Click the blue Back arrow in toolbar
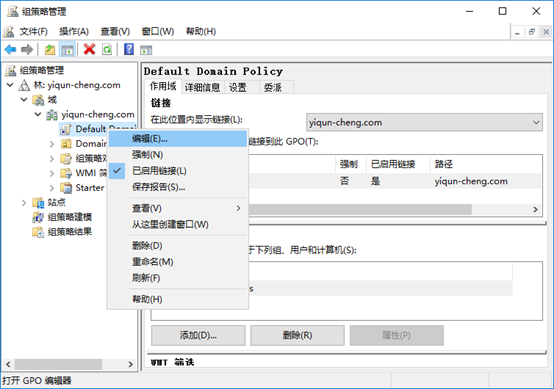 point(11,49)
